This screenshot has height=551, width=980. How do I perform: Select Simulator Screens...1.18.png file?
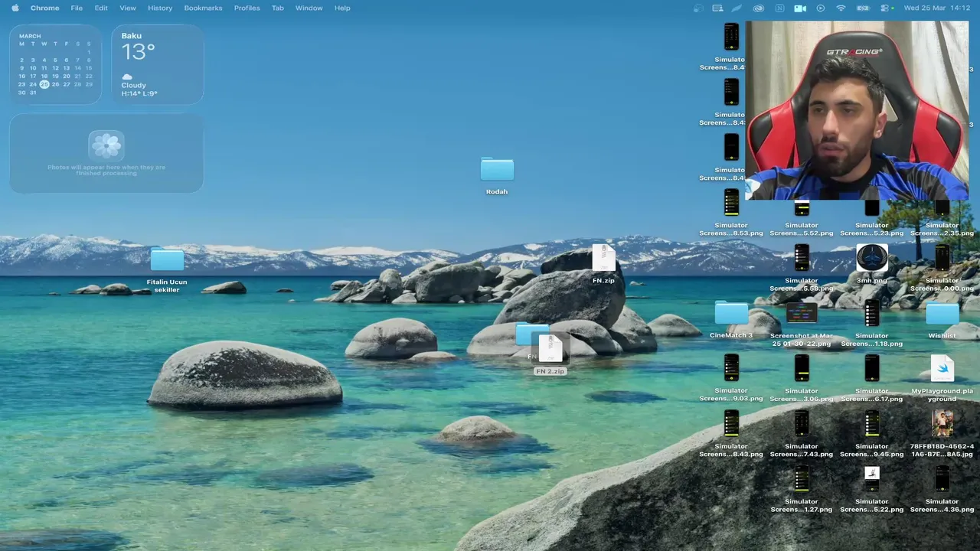[872, 313]
